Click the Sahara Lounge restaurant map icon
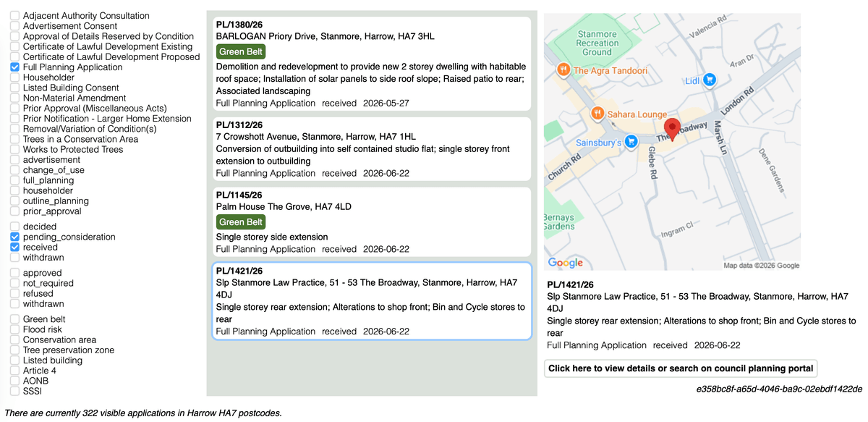 coord(597,114)
